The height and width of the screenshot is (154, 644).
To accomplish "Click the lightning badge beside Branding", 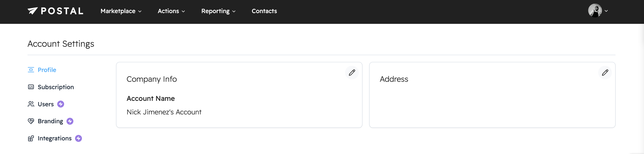I will click(x=70, y=121).
